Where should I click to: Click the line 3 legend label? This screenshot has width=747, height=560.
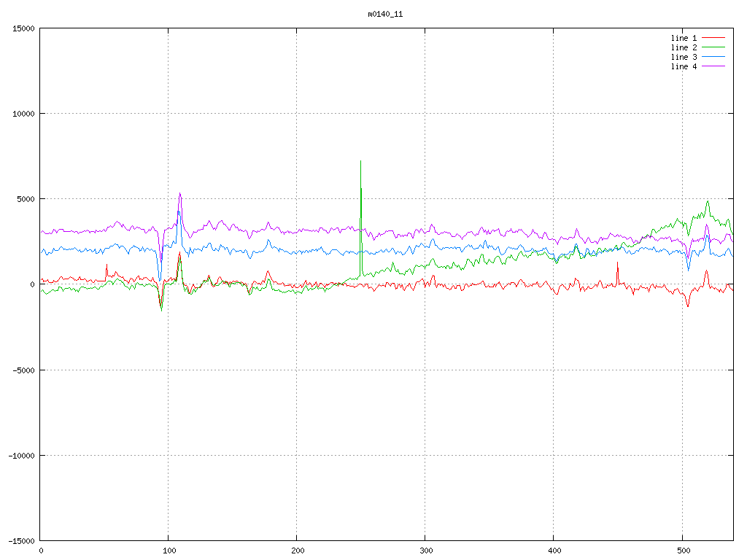tap(684, 57)
